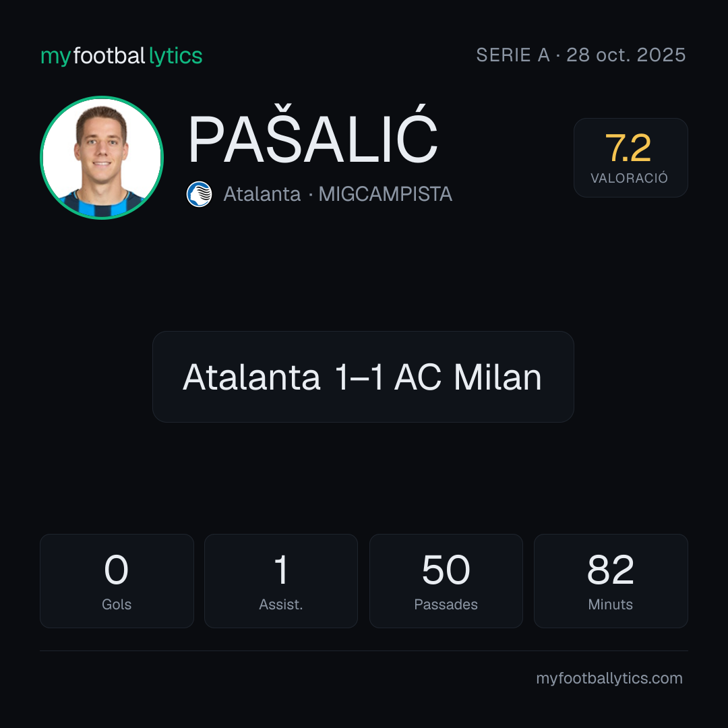Open the Assist. stat card
Viewport: 728px width, 728px height.
281,581
